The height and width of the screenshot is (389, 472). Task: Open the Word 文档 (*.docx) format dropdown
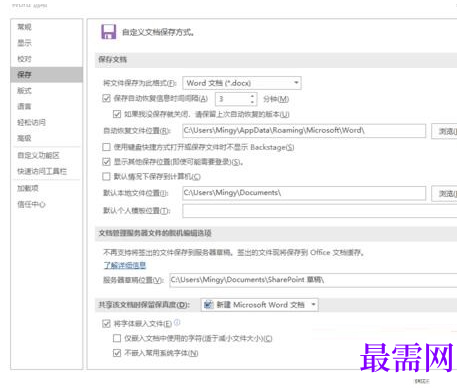pos(242,83)
